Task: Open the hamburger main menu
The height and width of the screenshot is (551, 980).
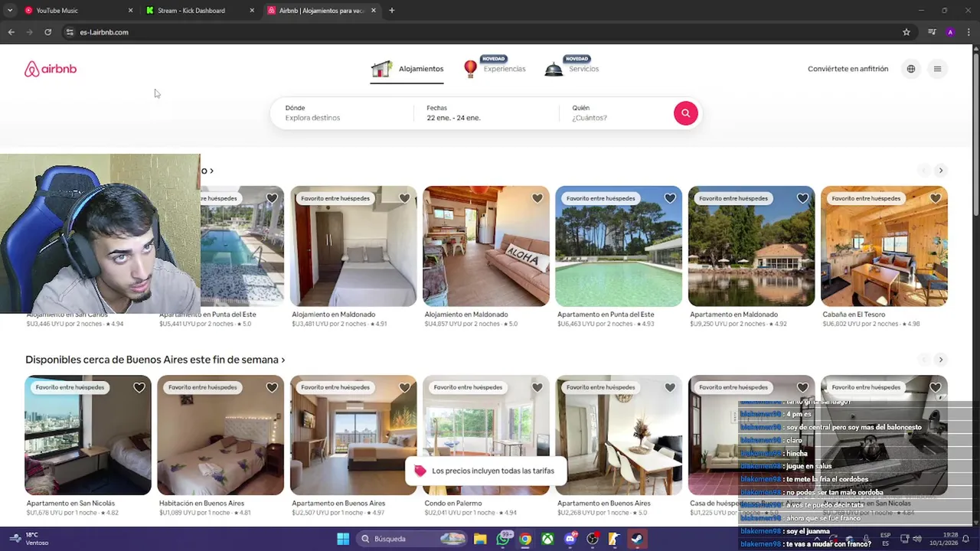Action: pyautogui.click(x=937, y=69)
